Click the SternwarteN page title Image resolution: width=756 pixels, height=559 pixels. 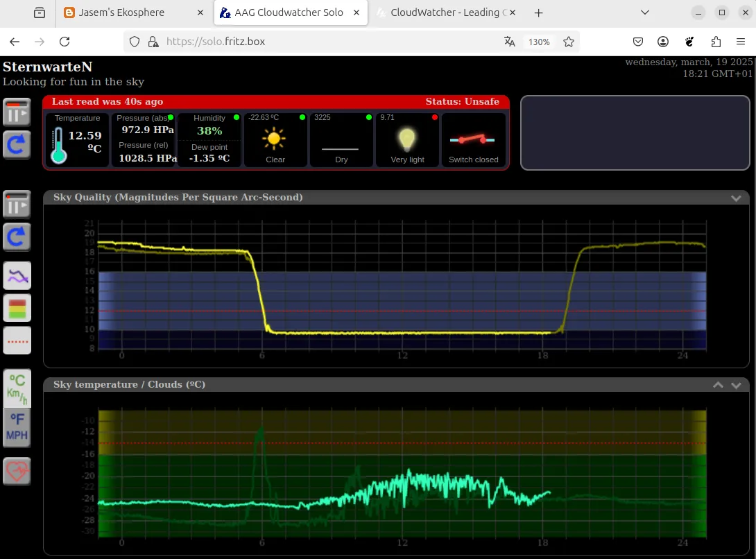[x=48, y=67]
